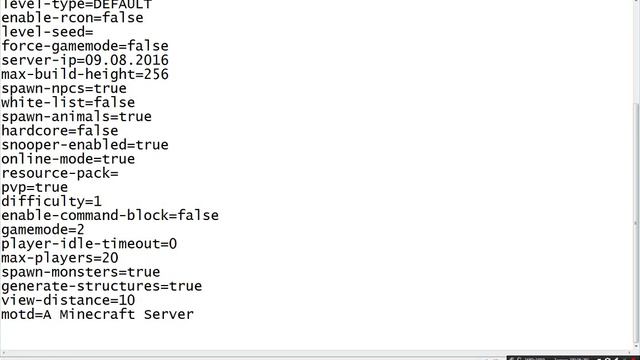640x360 pixels.
Task: Place cursor in motd=A Minecraft Server line
Action: click(x=98, y=315)
